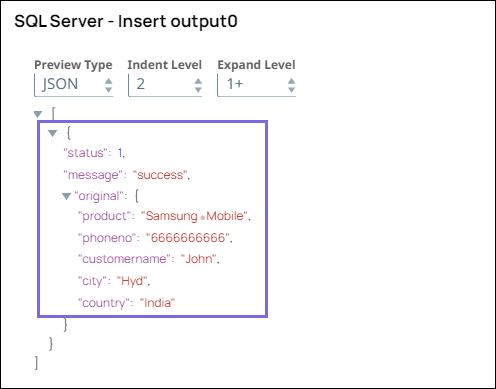Click the "customername" key text
The width and height of the screenshot is (496, 389).
click(x=124, y=259)
